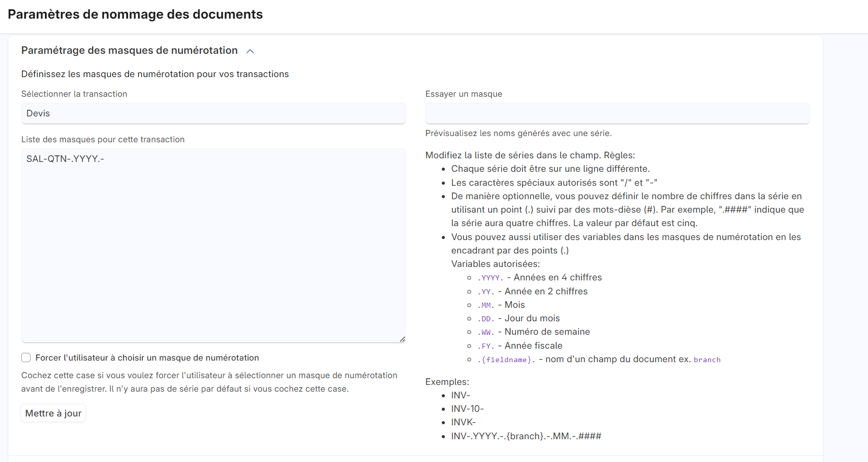Click the .YY. variable code
Viewport: 868px width, 462px height.
(486, 292)
